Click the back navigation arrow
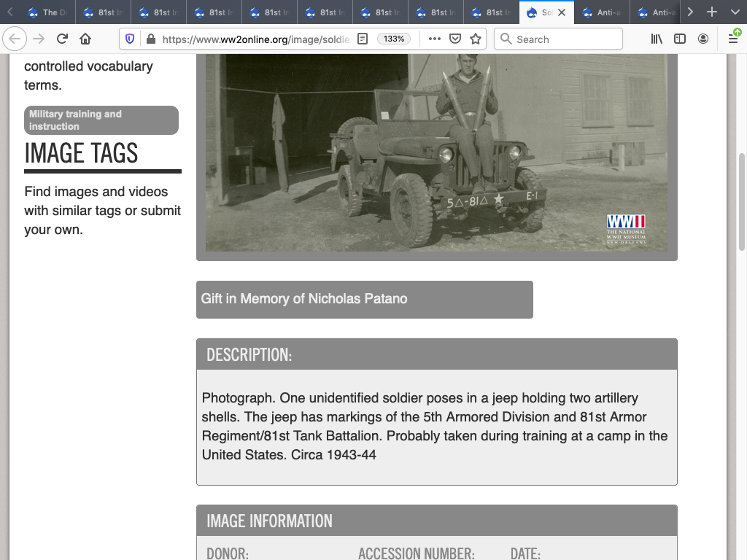747x560 pixels. tap(15, 39)
